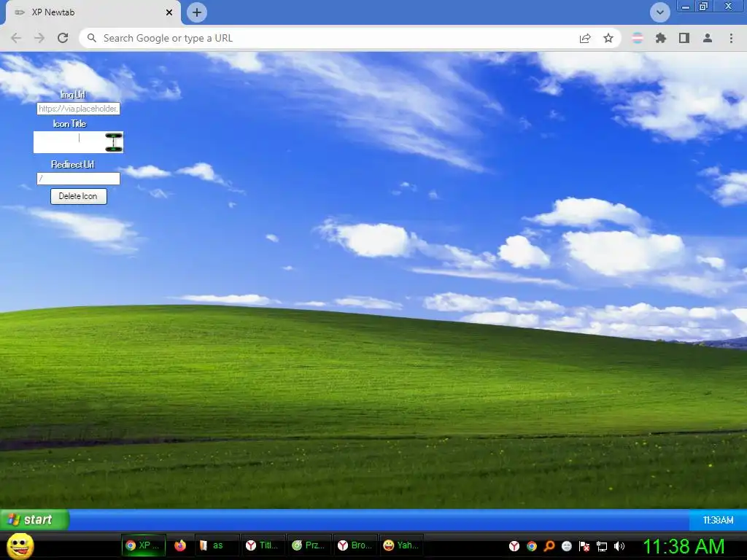Open the profile avatar menu
Screen dimensions: 747x560
(x=708, y=38)
